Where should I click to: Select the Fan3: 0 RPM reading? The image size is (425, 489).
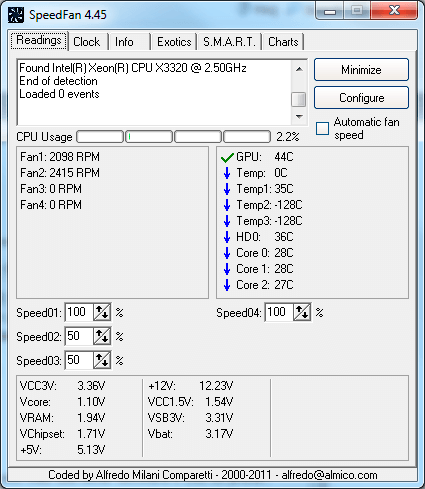click(x=51, y=189)
